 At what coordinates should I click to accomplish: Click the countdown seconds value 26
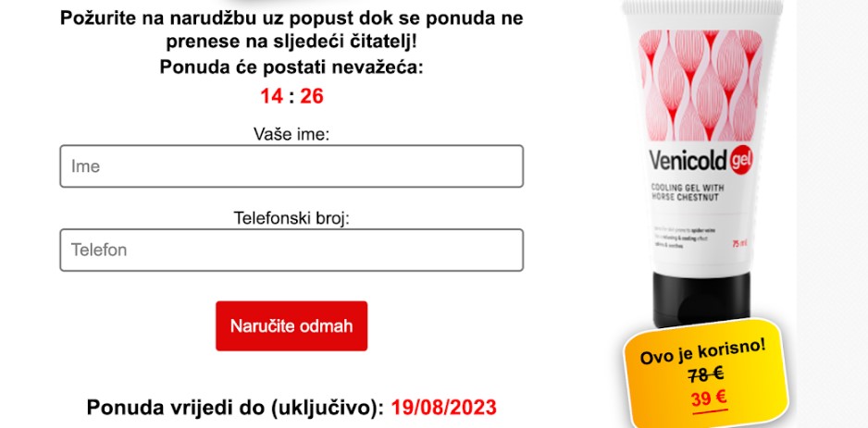click(312, 96)
